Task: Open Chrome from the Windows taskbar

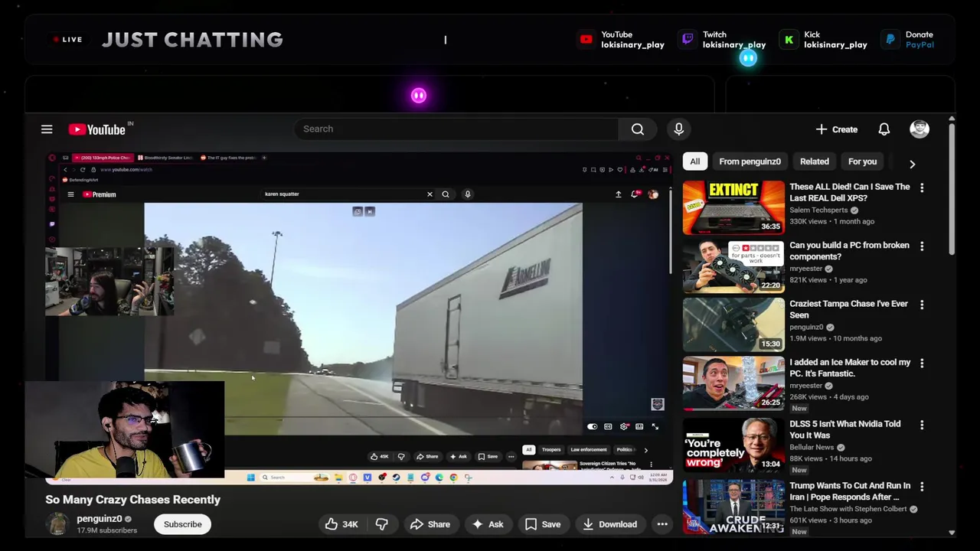Action: click(453, 478)
